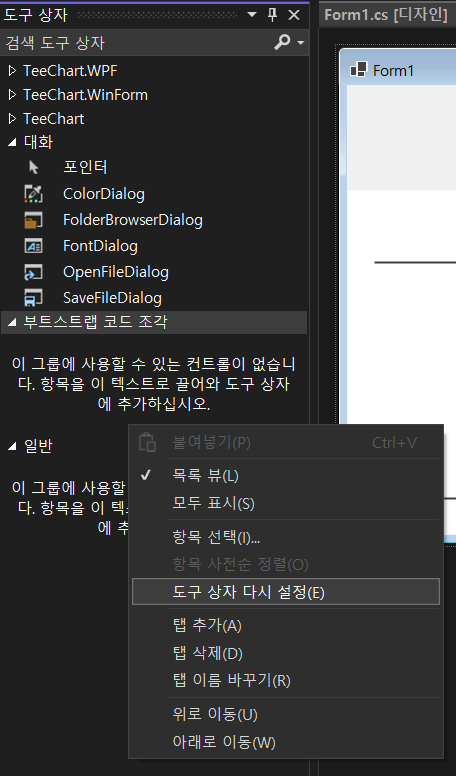Close the 도구 상자 panel
This screenshot has height=776, width=456.
pyautogui.click(x=294, y=15)
